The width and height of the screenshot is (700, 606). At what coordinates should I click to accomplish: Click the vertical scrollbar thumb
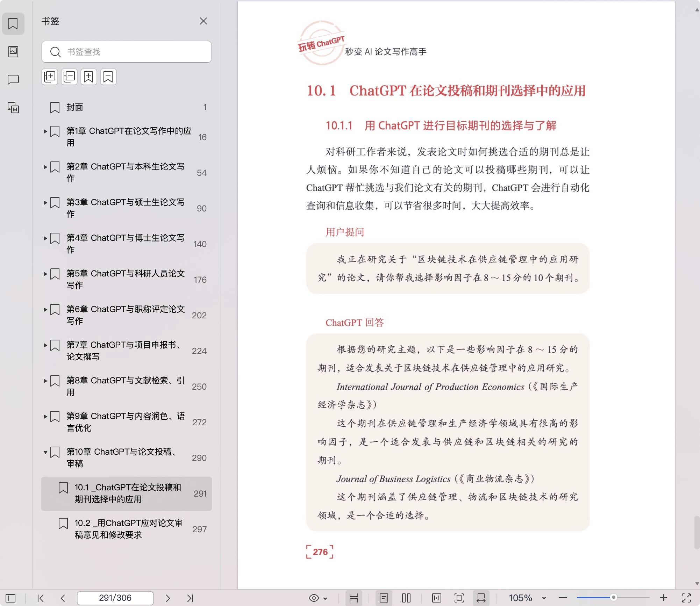click(x=697, y=533)
